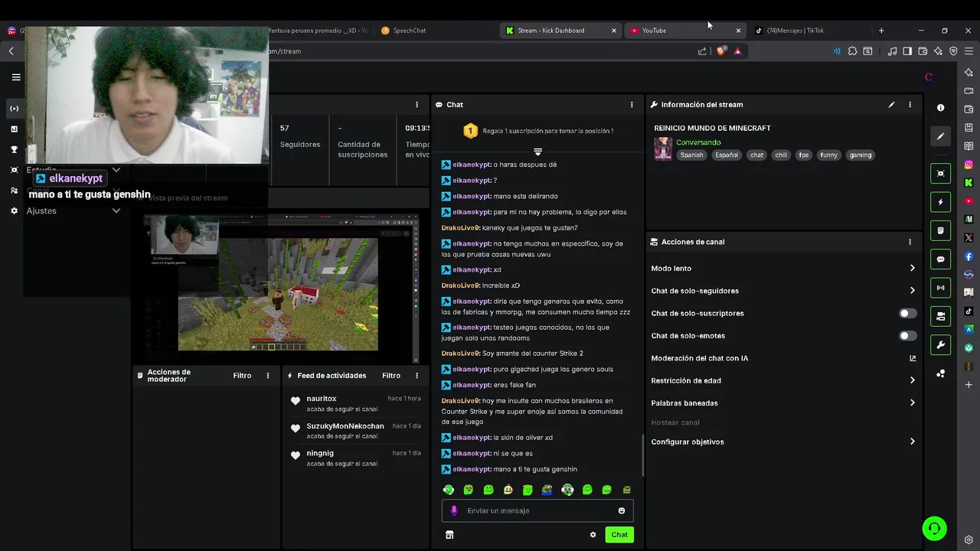Image resolution: width=980 pixels, height=551 pixels.
Task: Click the green support headset button
Action: click(x=935, y=528)
